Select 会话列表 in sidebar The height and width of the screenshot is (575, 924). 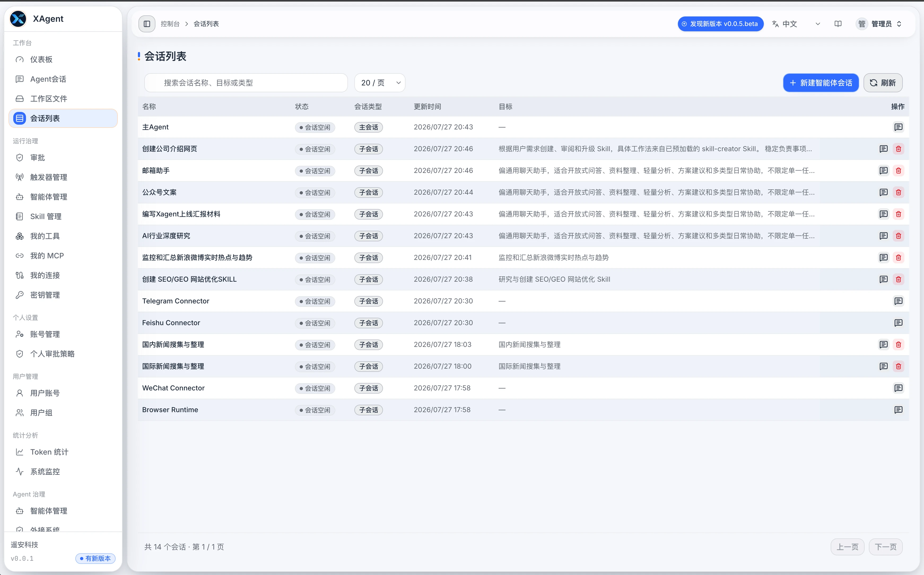(63, 118)
